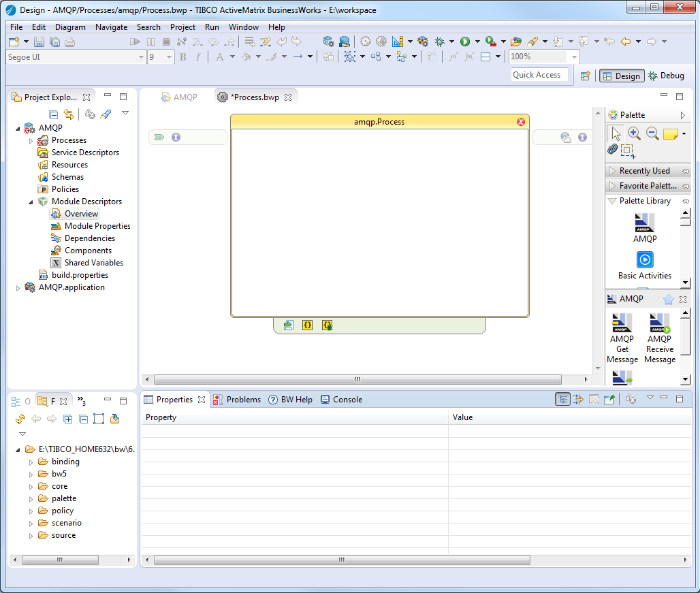
Task: Select the Zoom Out tool in the Palette
Action: click(652, 133)
